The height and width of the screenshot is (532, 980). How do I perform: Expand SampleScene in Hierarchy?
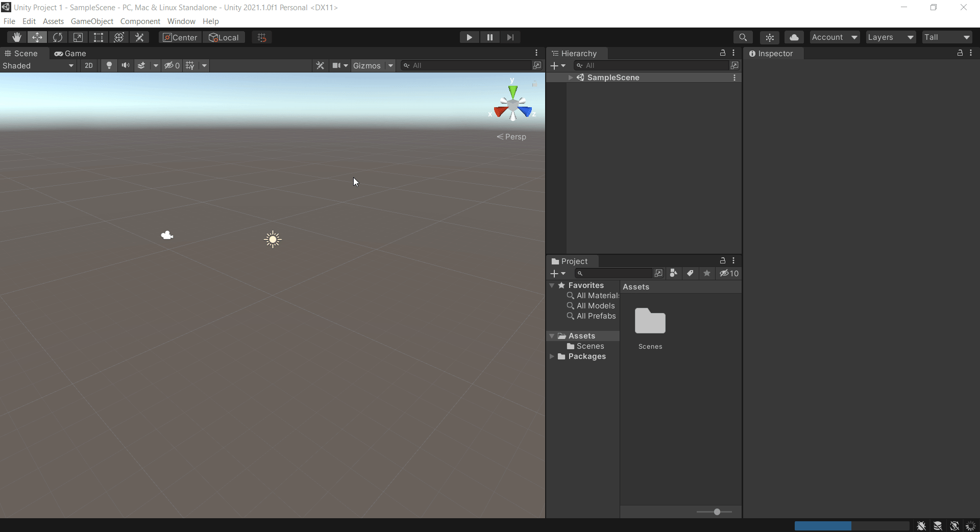tap(571, 78)
